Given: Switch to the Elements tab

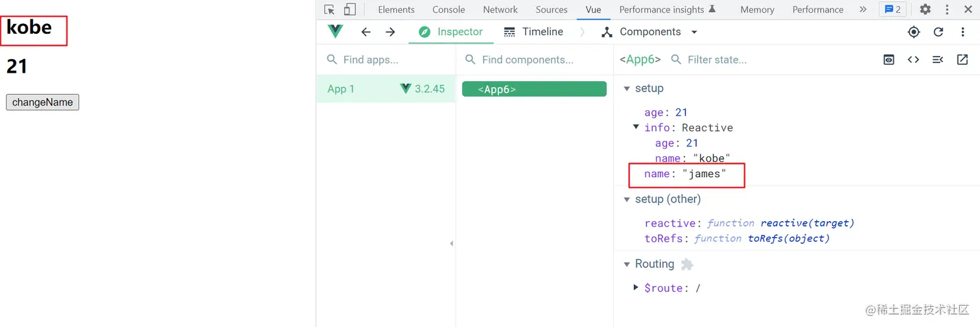Looking at the screenshot, I should pos(396,10).
